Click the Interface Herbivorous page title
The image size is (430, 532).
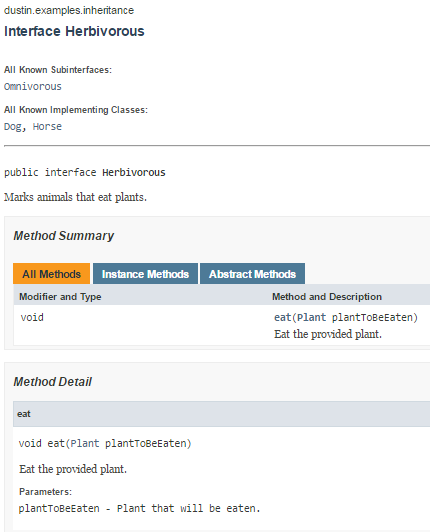tap(74, 31)
